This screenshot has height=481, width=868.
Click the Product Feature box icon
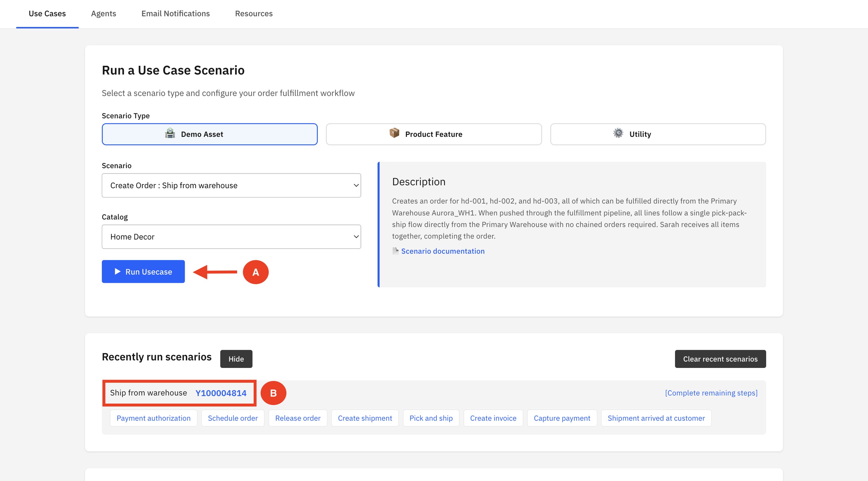[394, 133]
